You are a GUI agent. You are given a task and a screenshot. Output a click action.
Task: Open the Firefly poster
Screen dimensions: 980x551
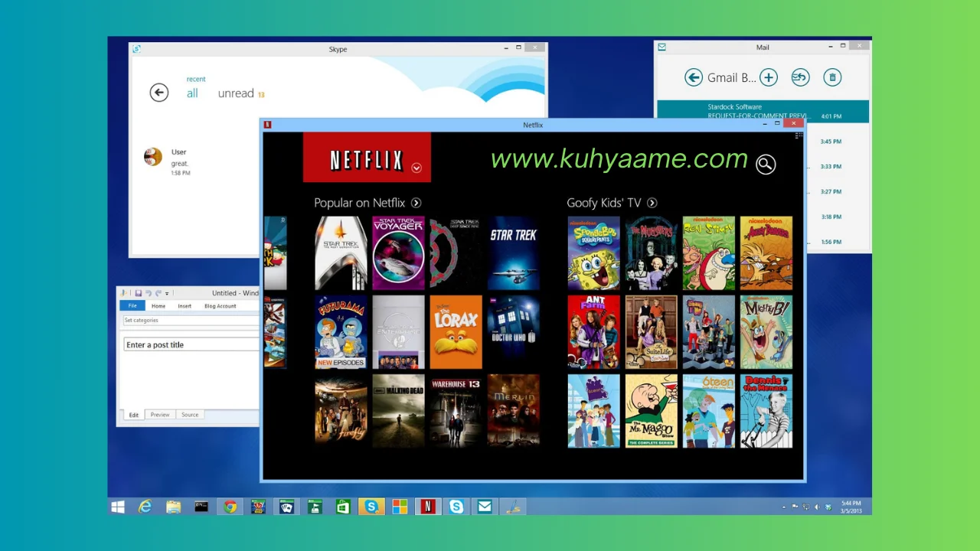(341, 411)
